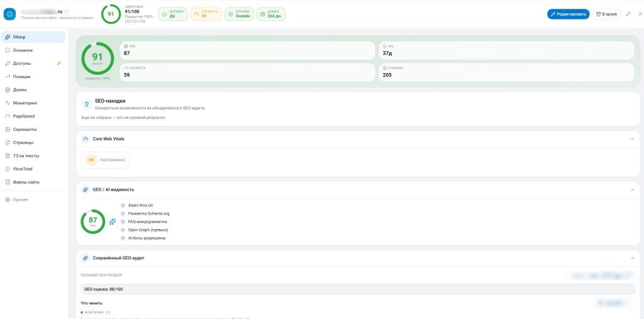Click the Обзор sparkle icon in sidebar
This screenshot has height=319, width=644.
coord(8,37)
